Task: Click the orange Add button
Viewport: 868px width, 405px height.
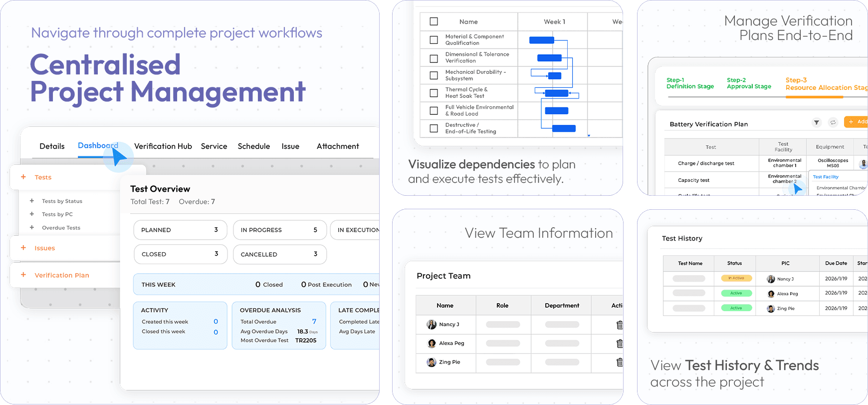Action: coord(856,122)
